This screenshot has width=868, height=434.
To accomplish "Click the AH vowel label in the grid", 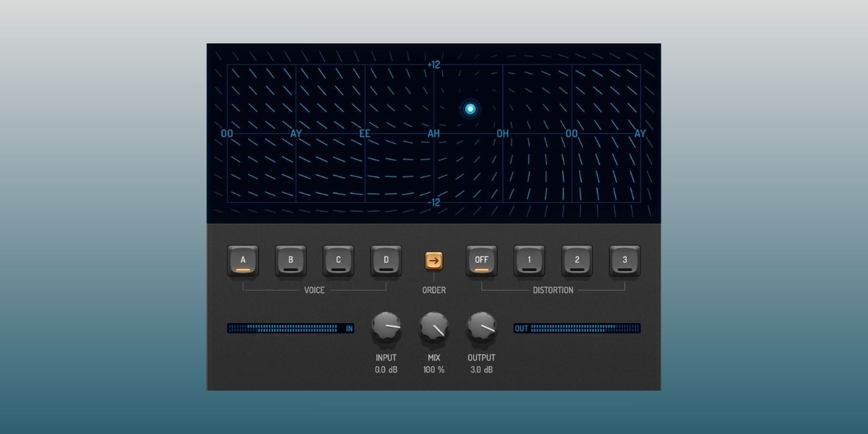I will [434, 134].
